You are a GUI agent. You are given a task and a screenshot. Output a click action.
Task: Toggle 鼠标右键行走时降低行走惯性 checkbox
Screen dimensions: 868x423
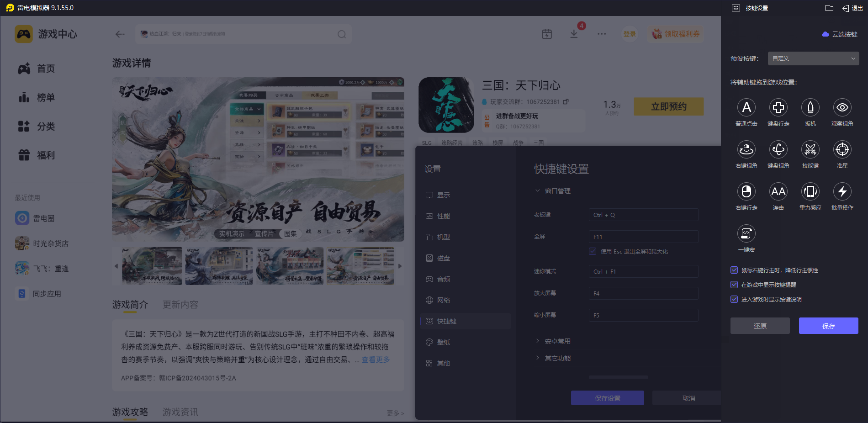click(x=734, y=270)
